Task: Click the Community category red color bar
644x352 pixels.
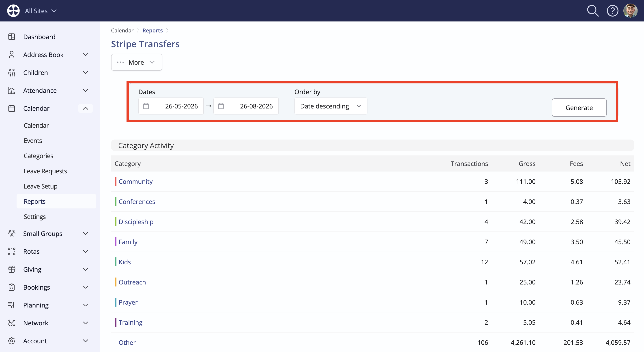Action: click(116, 181)
